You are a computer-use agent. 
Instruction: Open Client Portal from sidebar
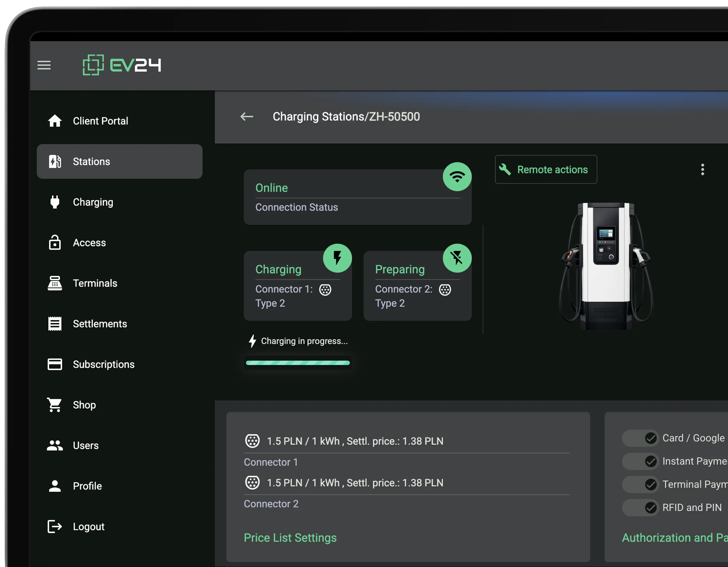click(x=119, y=121)
